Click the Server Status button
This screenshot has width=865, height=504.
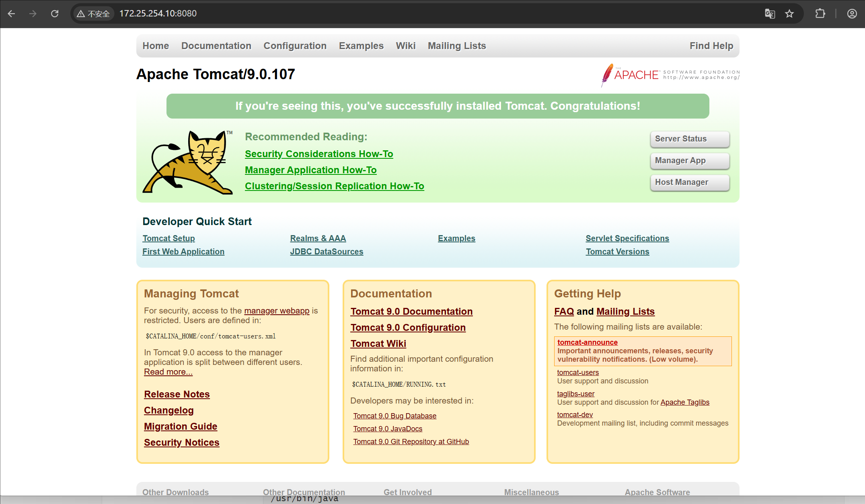tap(690, 139)
